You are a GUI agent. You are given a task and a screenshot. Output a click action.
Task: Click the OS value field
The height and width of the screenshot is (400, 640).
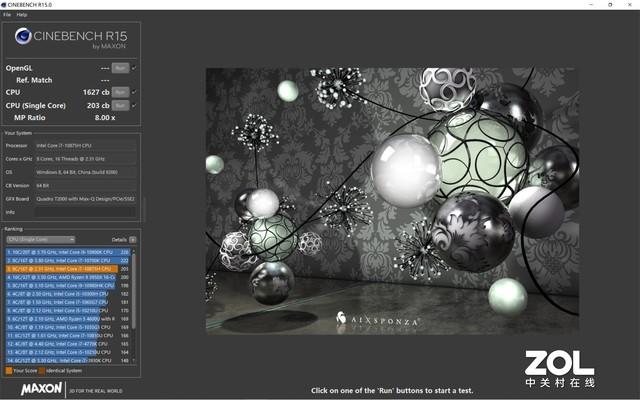pos(85,172)
